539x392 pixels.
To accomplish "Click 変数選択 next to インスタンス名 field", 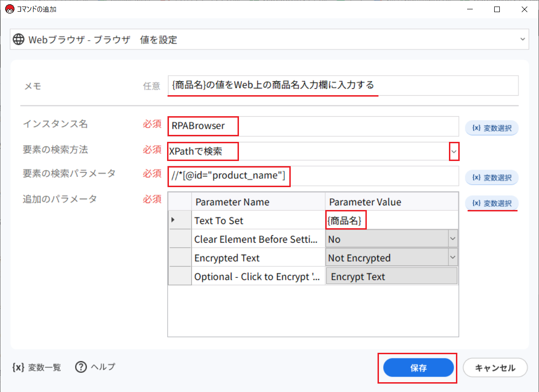I will coord(492,126).
